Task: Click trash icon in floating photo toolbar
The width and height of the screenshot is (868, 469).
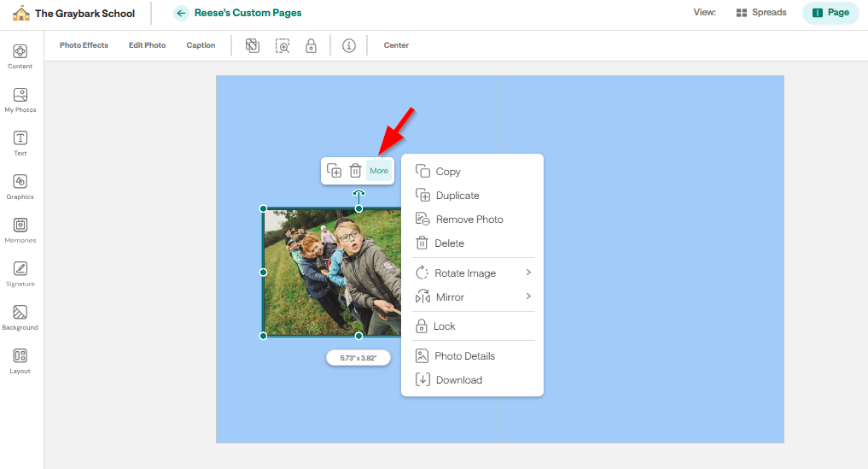Action: click(x=355, y=171)
